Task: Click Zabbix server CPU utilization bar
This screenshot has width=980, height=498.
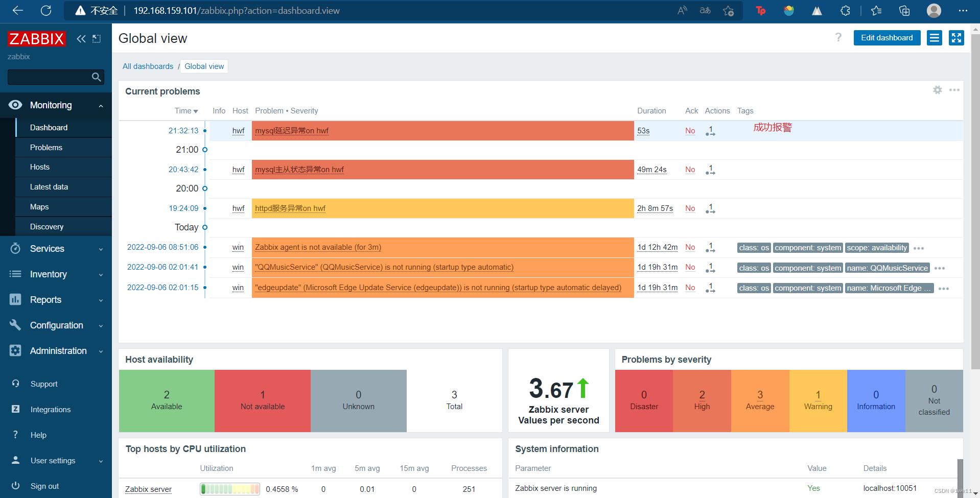Action: (x=230, y=489)
